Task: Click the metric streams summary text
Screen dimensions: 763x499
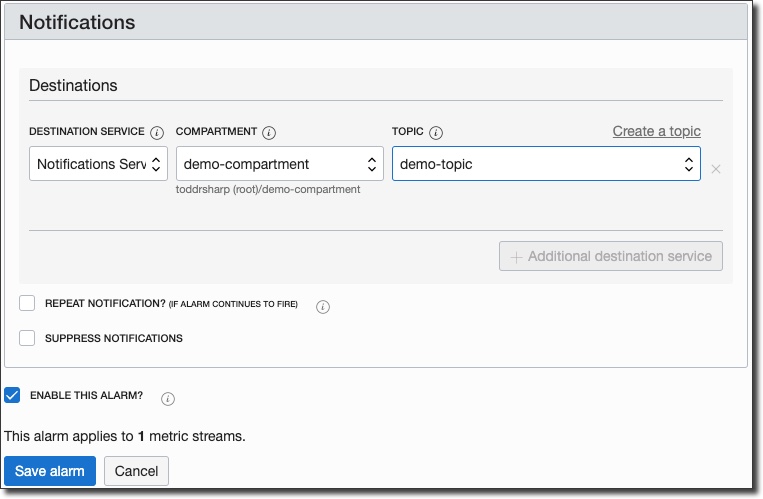Action: pyautogui.click(x=125, y=436)
